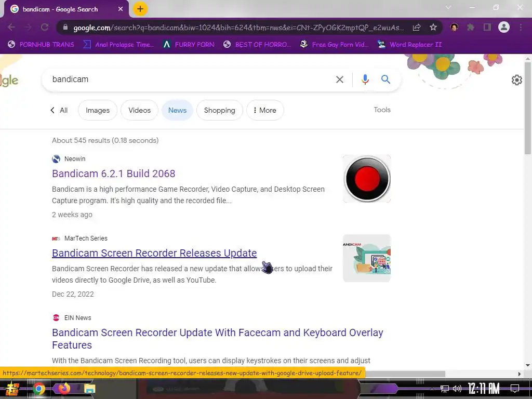532x399 pixels.
Task: Open Facecam and Keyboard Overlay article
Action: 218,339
